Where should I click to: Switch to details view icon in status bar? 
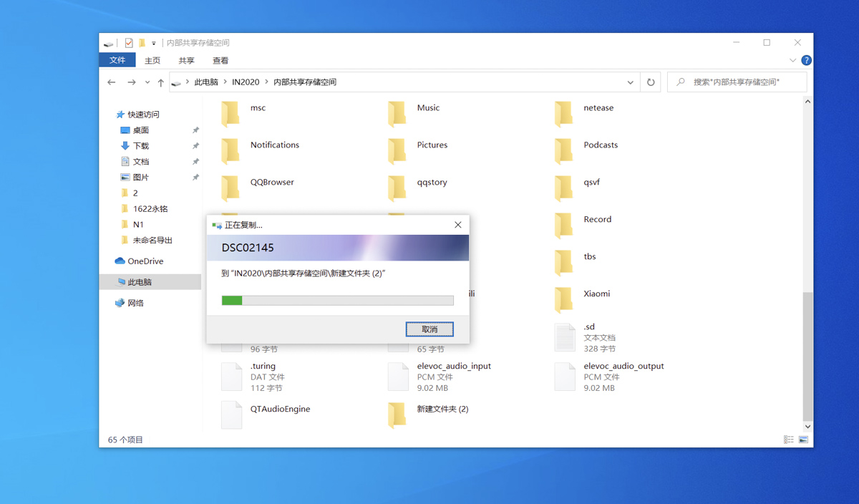[x=788, y=440]
